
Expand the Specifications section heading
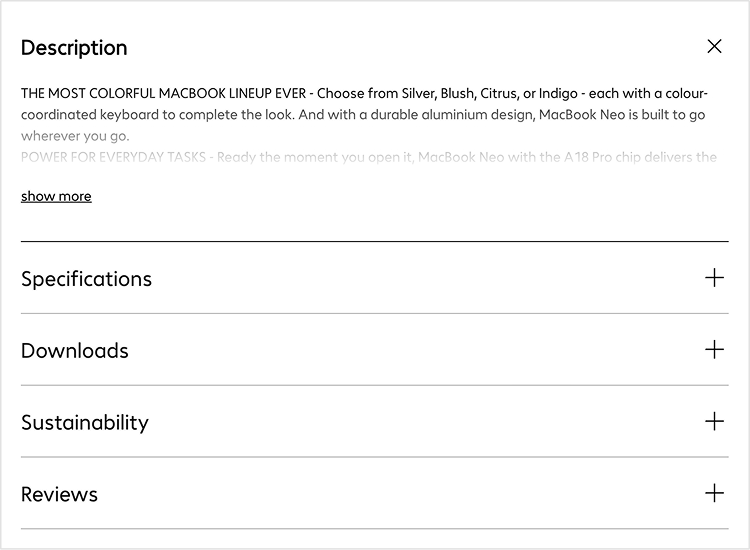(x=86, y=279)
